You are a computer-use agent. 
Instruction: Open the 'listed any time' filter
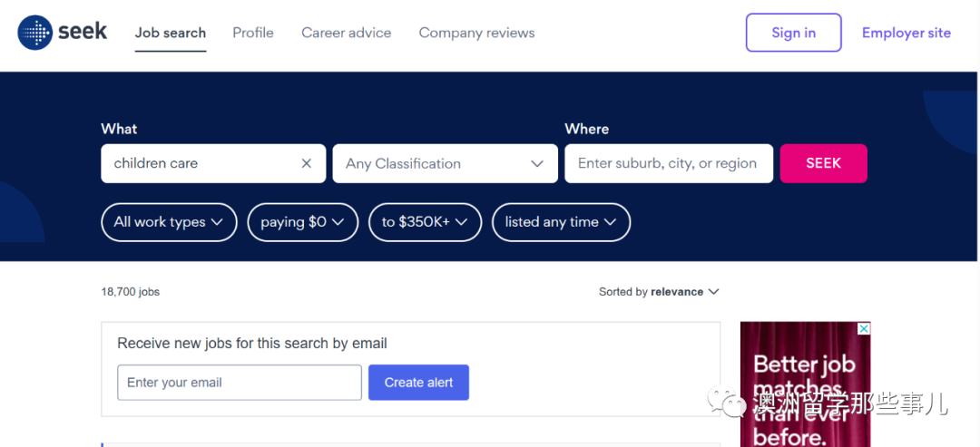click(x=562, y=222)
